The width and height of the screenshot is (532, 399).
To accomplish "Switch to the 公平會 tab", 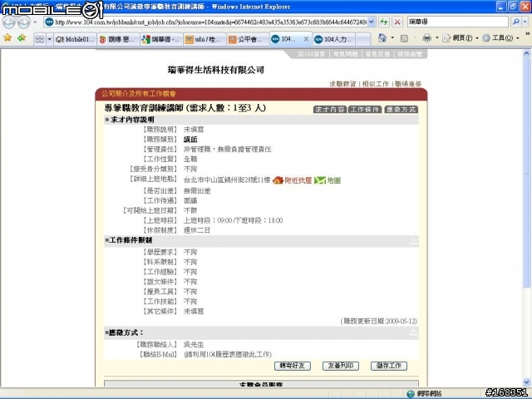I will [248, 39].
